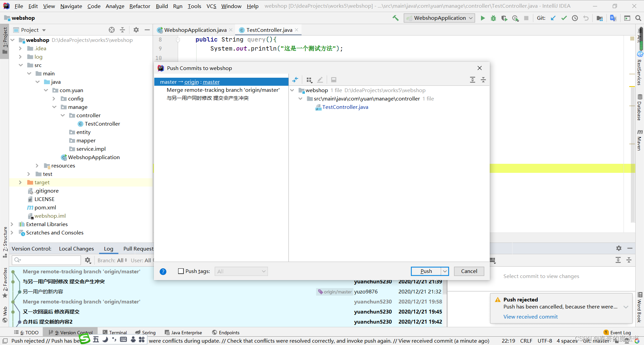Collapse the src folder
The image size is (644, 345).
(x=21, y=65)
